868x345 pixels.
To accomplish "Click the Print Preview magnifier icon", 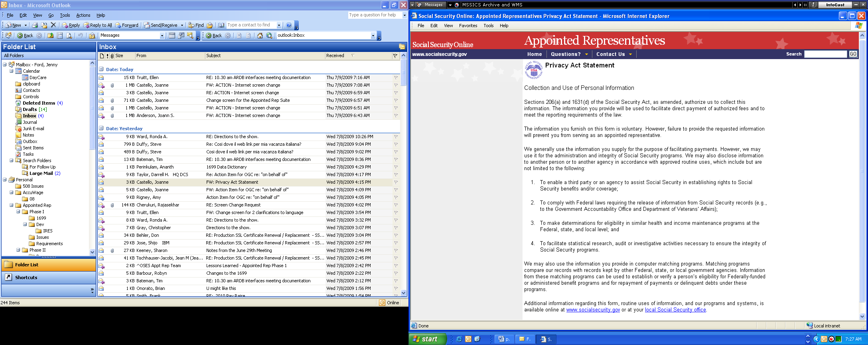I will click(x=69, y=36).
